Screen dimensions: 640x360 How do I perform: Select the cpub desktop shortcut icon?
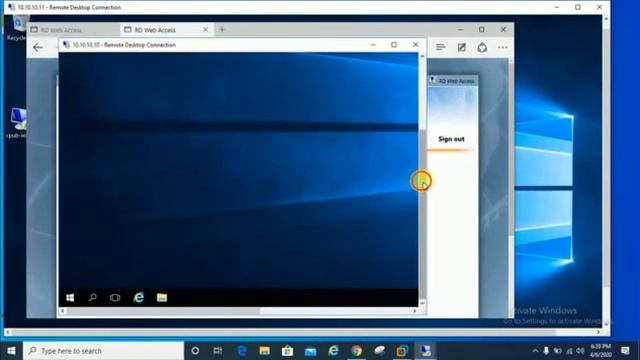pos(16,122)
